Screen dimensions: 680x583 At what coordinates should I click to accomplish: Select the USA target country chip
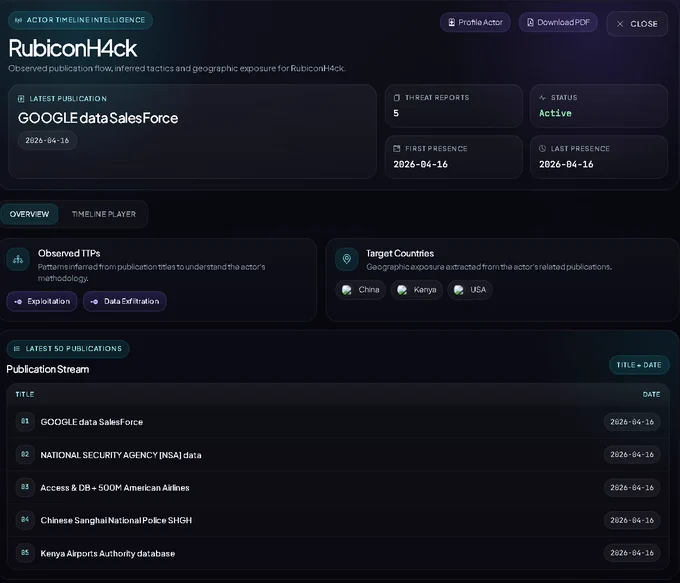click(x=470, y=290)
